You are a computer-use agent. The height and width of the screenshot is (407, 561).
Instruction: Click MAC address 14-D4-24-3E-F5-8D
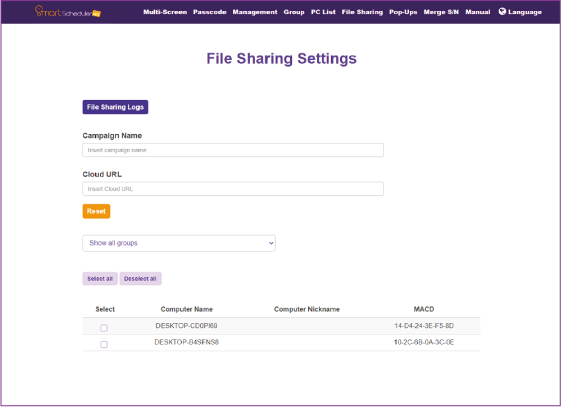pyautogui.click(x=424, y=326)
